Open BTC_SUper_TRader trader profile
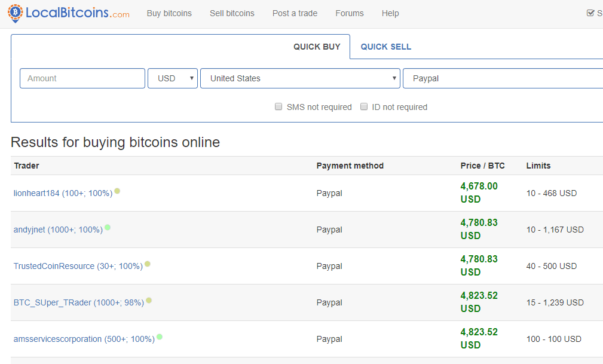 79,303
